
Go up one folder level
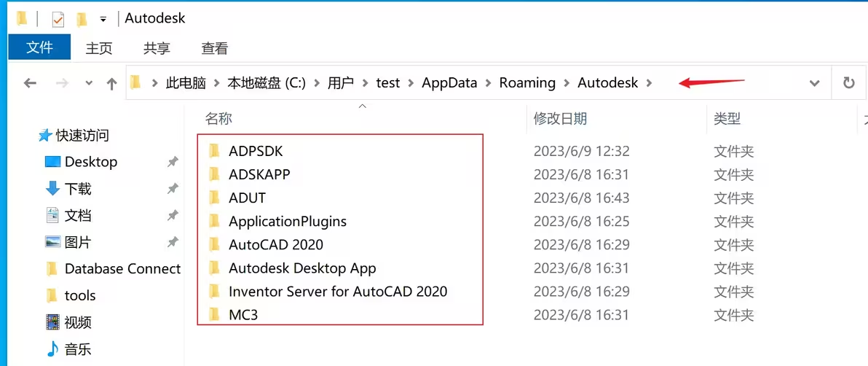[112, 83]
